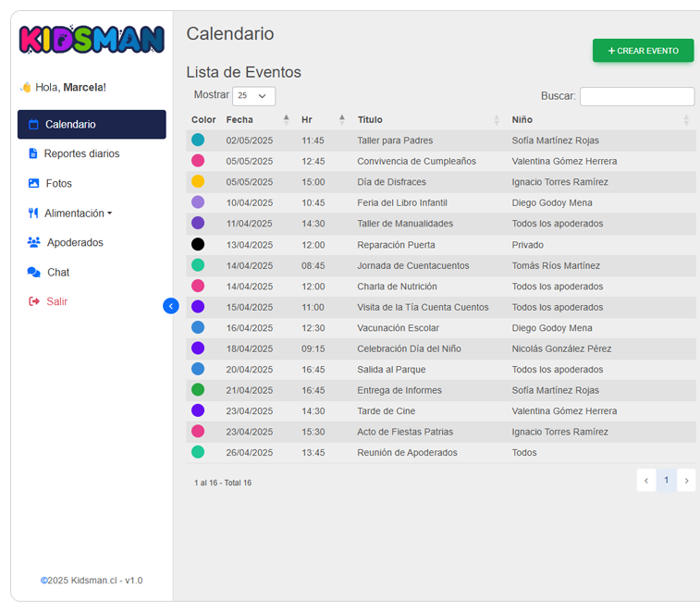Open the Apoderados page
This screenshot has height=611, width=700.
75,242
